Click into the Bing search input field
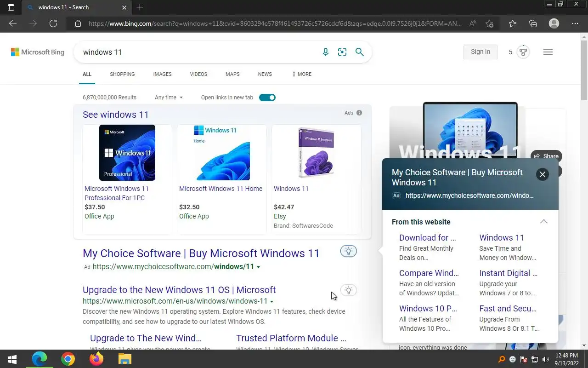The image size is (588, 368). click(x=200, y=52)
